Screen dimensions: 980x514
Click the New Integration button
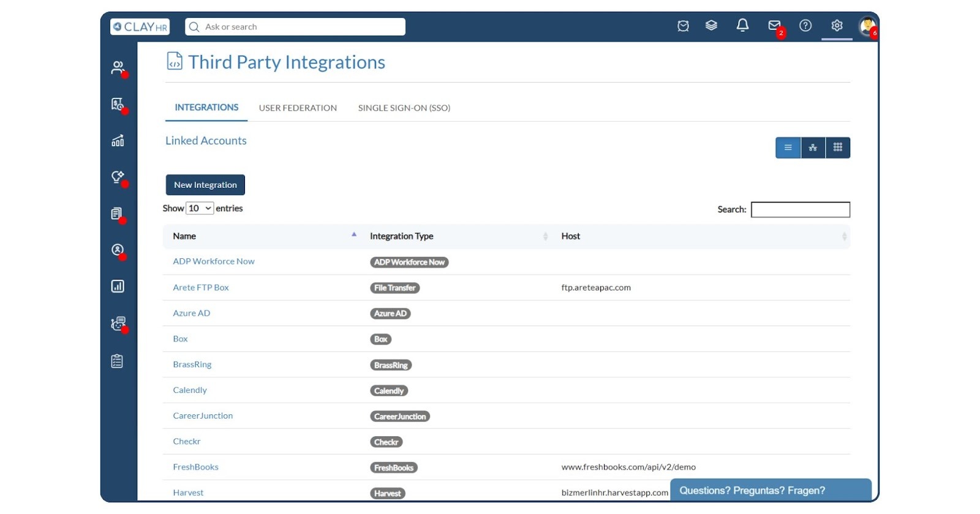(205, 185)
